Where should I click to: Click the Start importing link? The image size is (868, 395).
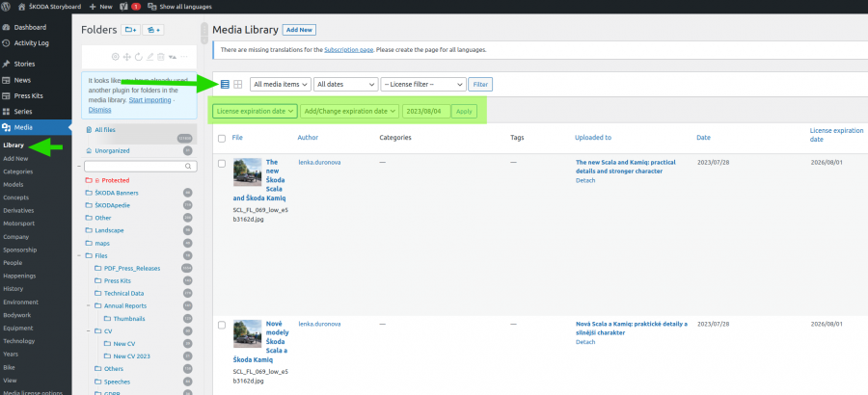click(150, 100)
